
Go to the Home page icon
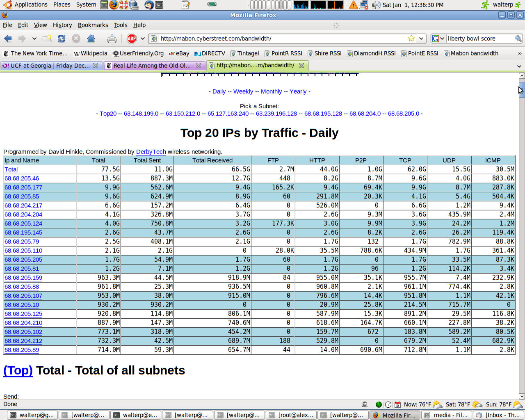(91, 39)
